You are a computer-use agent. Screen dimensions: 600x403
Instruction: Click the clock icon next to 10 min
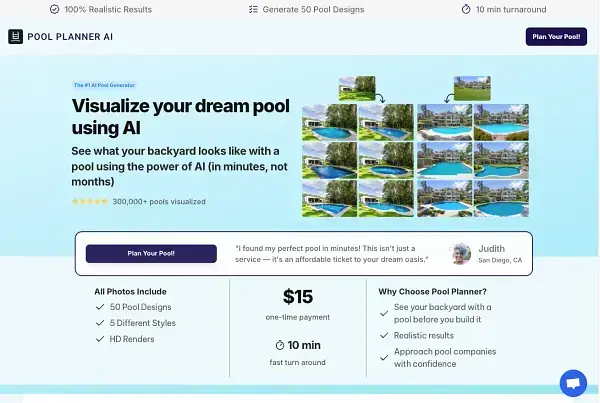coord(279,344)
